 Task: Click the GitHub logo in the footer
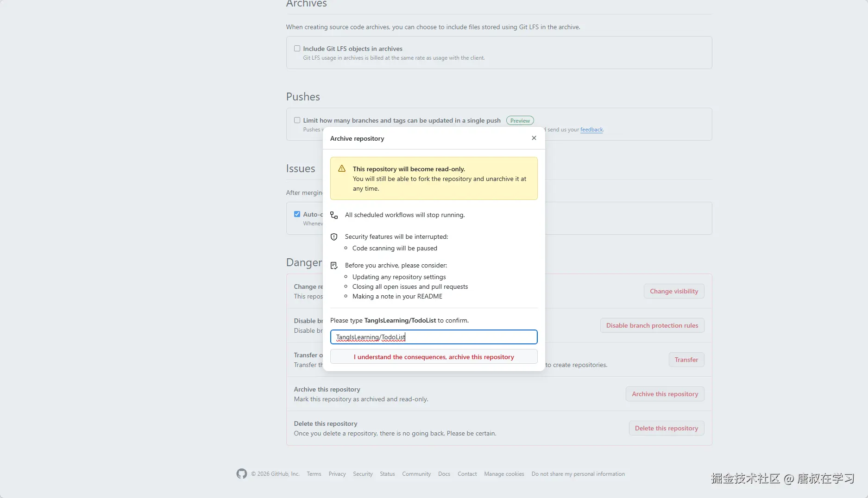pos(242,474)
